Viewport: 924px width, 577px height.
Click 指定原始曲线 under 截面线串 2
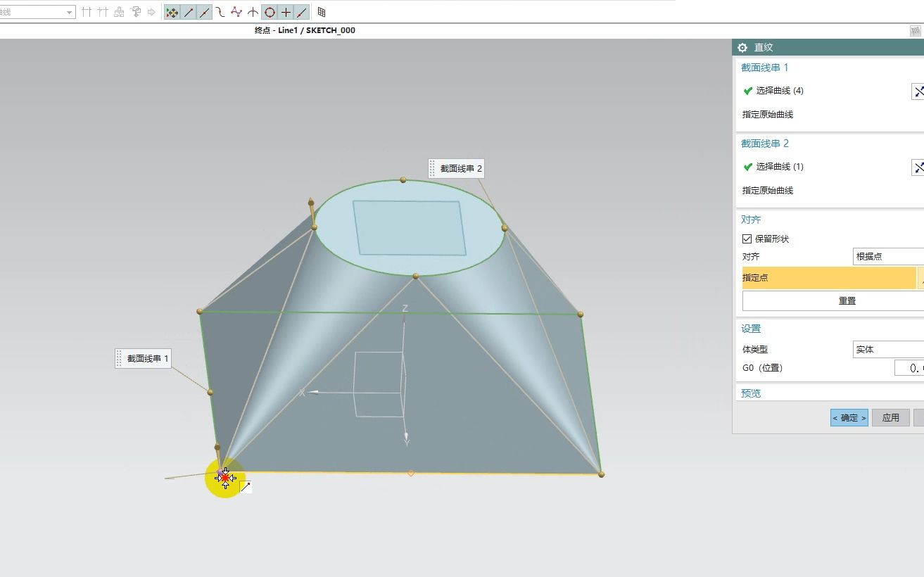pyautogui.click(x=768, y=191)
